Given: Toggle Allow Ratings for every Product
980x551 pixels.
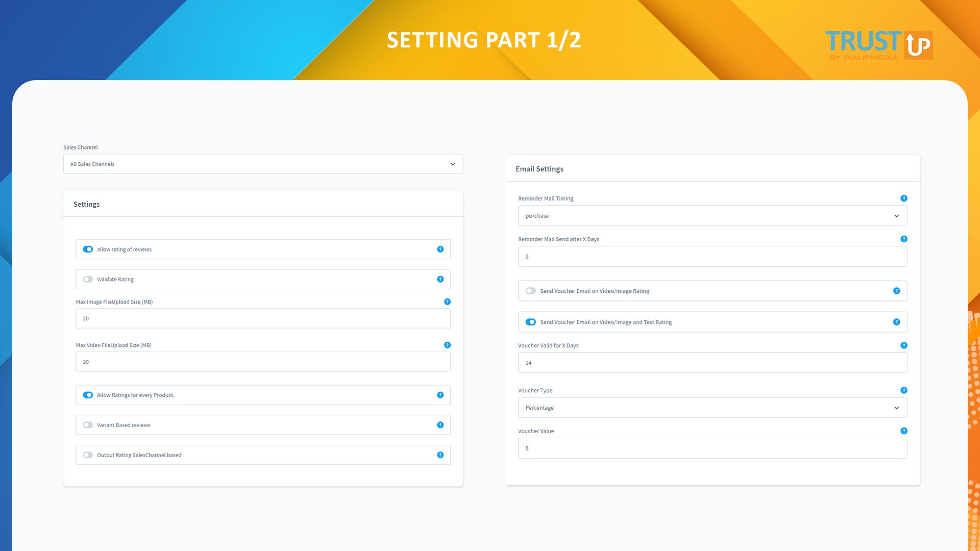Looking at the screenshot, I should tap(88, 395).
